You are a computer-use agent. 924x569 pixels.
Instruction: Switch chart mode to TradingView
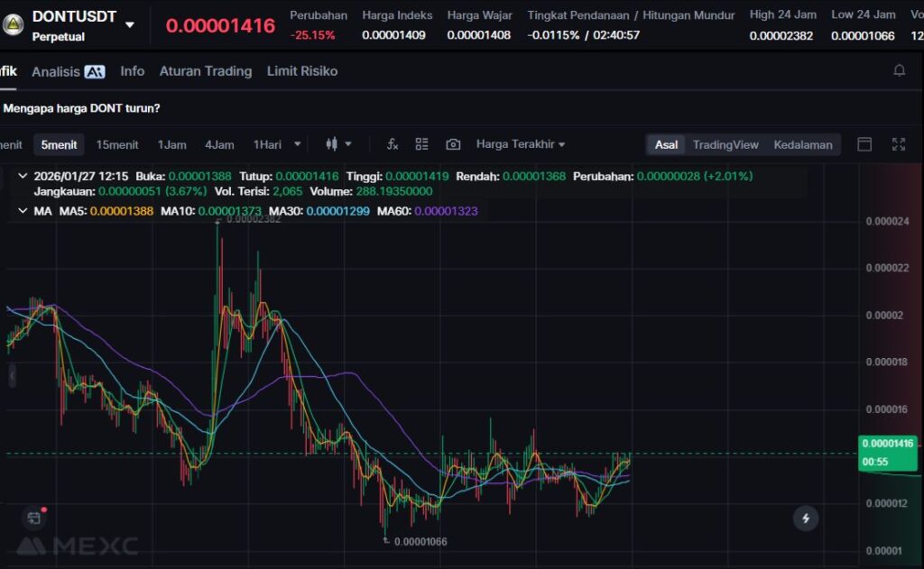pos(725,144)
